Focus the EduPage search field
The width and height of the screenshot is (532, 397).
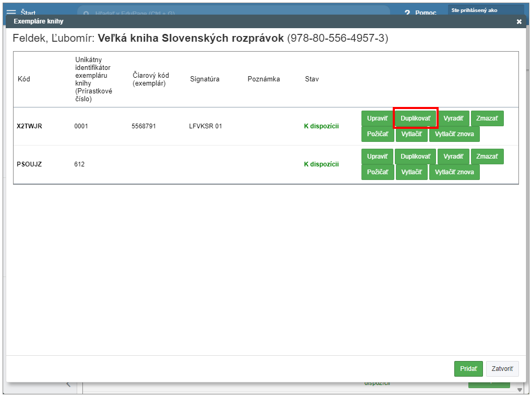(235, 13)
